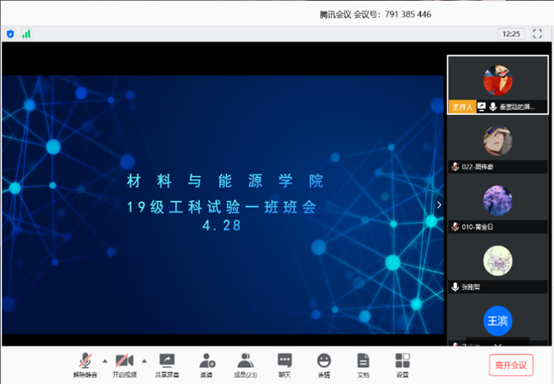Image resolution: width=554 pixels, height=384 pixels.
Task: Click the red leave meeting (离开会议) button
Action: tap(511, 365)
